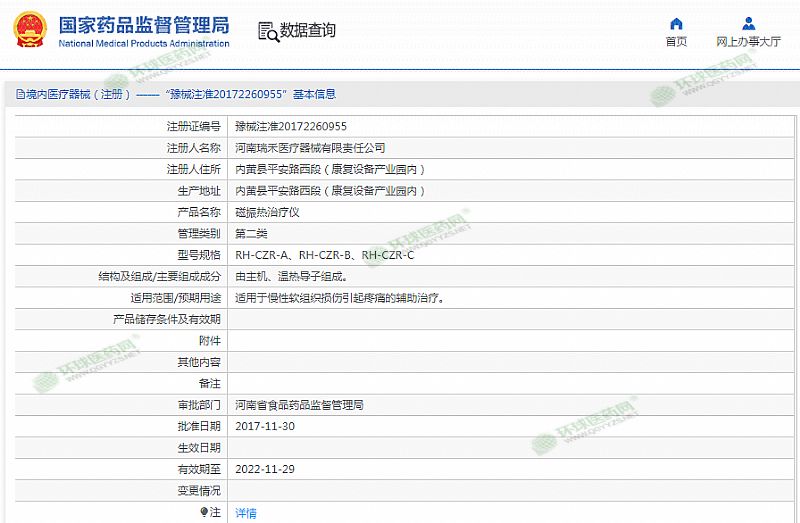Open 网上办事大厅 text label

748,42
